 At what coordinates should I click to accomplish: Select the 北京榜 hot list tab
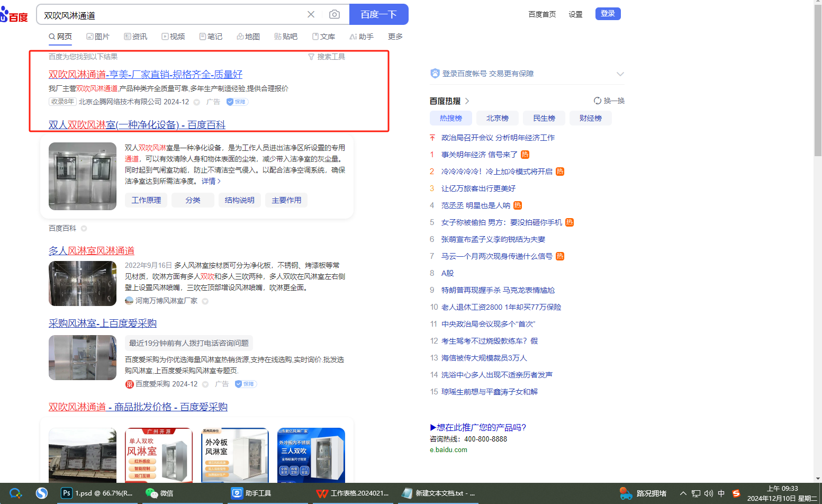pyautogui.click(x=497, y=118)
